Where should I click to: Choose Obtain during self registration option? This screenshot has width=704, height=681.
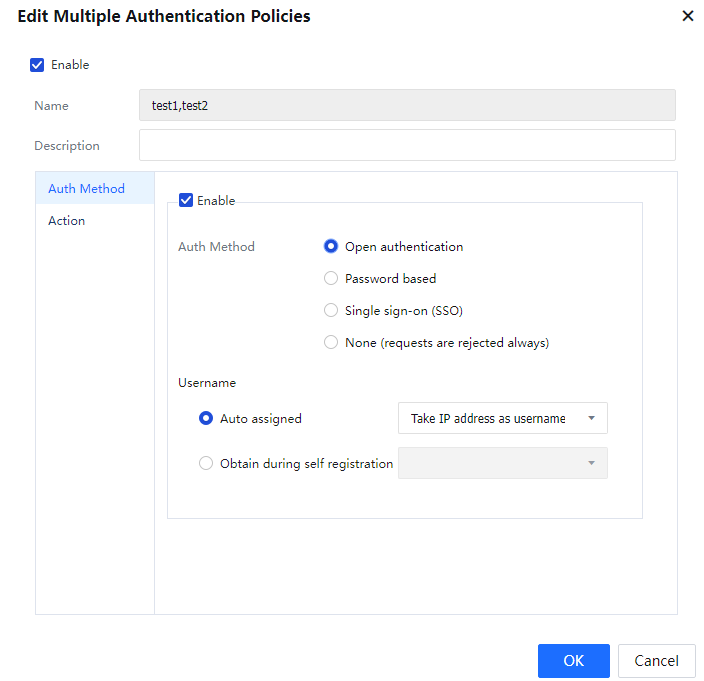207,464
